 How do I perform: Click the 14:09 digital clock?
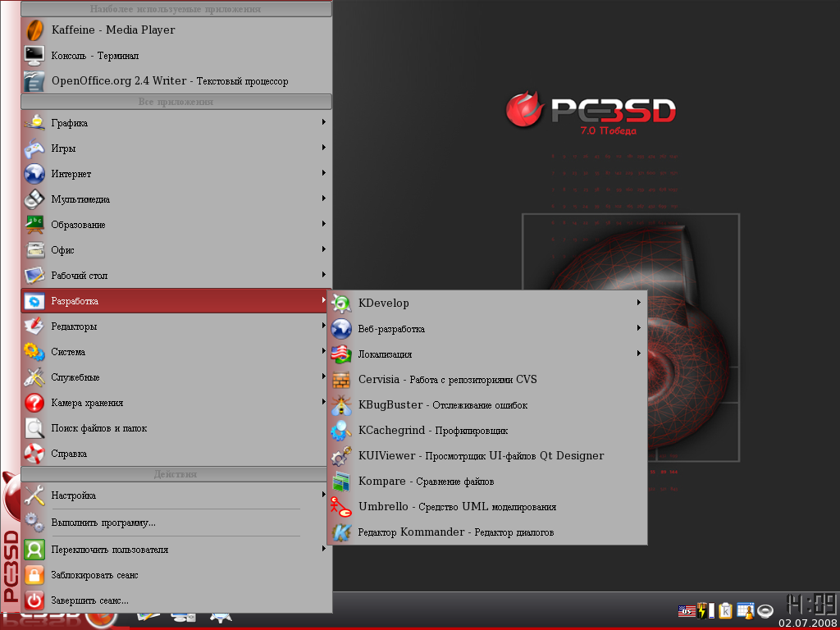pyautogui.click(x=810, y=603)
